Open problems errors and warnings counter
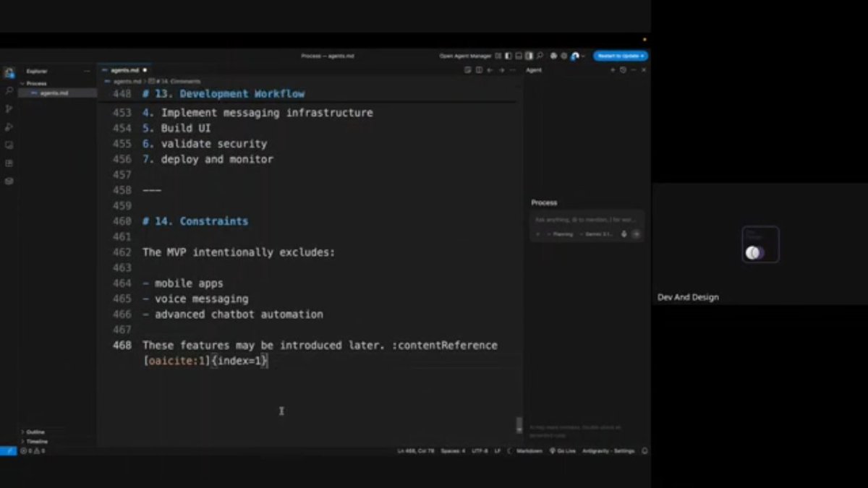 (33, 450)
